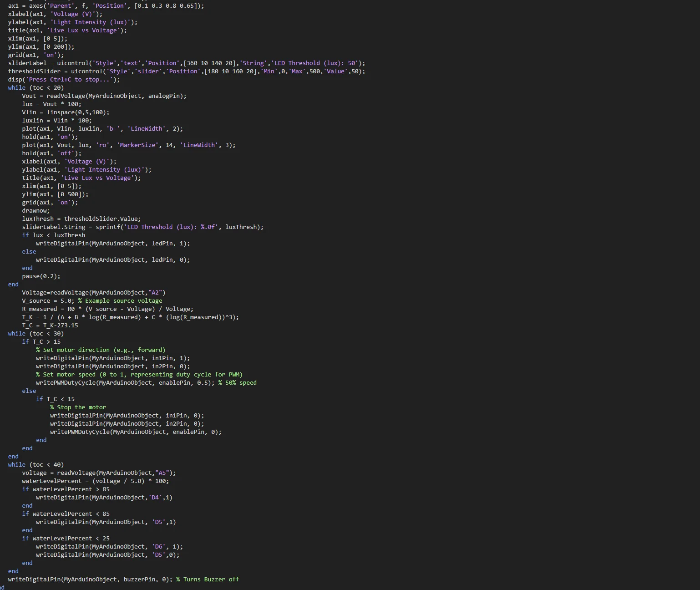Click "Vout = readVoltage(MyArduinoObject, analogPin);"
This screenshot has width=700, height=590.
pos(104,96)
